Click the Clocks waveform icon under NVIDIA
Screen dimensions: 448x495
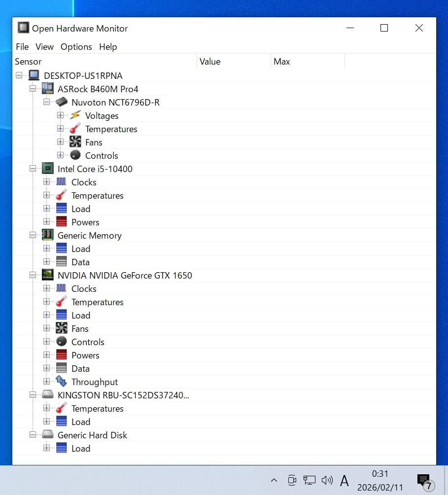click(x=61, y=288)
